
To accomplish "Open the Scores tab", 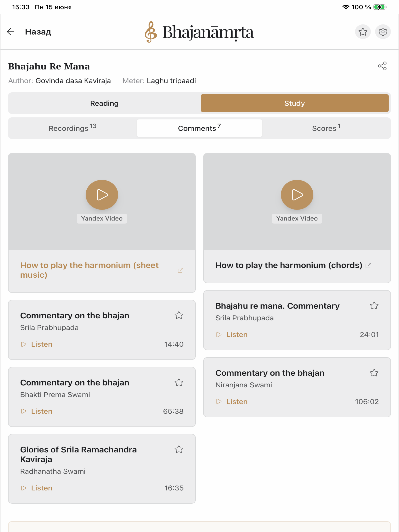I will tap(326, 128).
